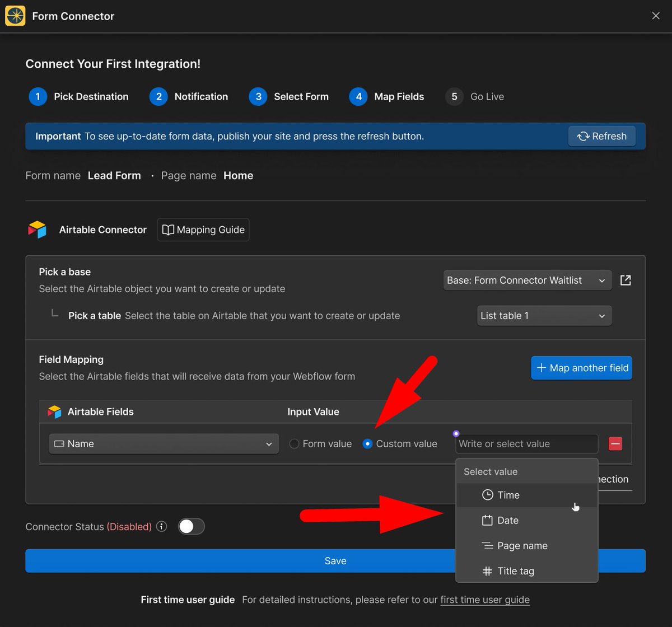
Task: Go to step 4 Map Fields
Action: pos(387,97)
